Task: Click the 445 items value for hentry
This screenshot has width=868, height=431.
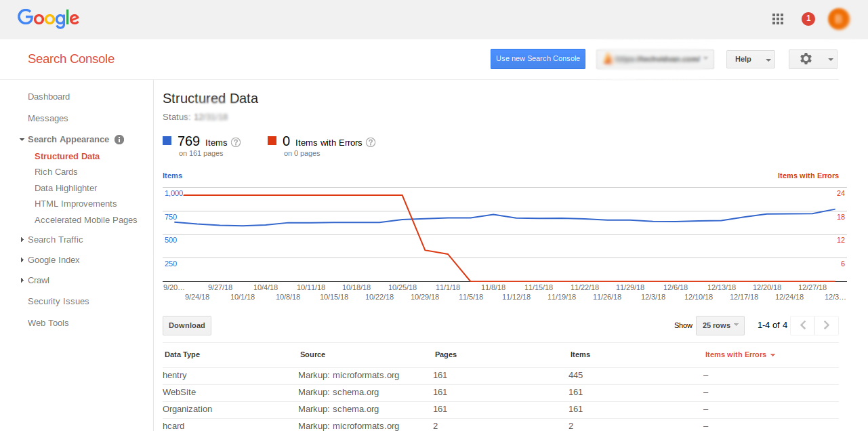Action: 576,375
